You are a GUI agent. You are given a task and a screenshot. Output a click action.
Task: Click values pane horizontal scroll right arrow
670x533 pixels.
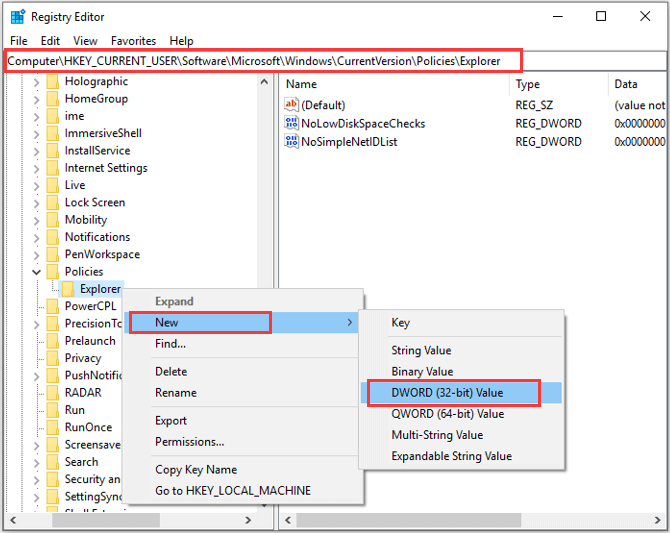(657, 520)
